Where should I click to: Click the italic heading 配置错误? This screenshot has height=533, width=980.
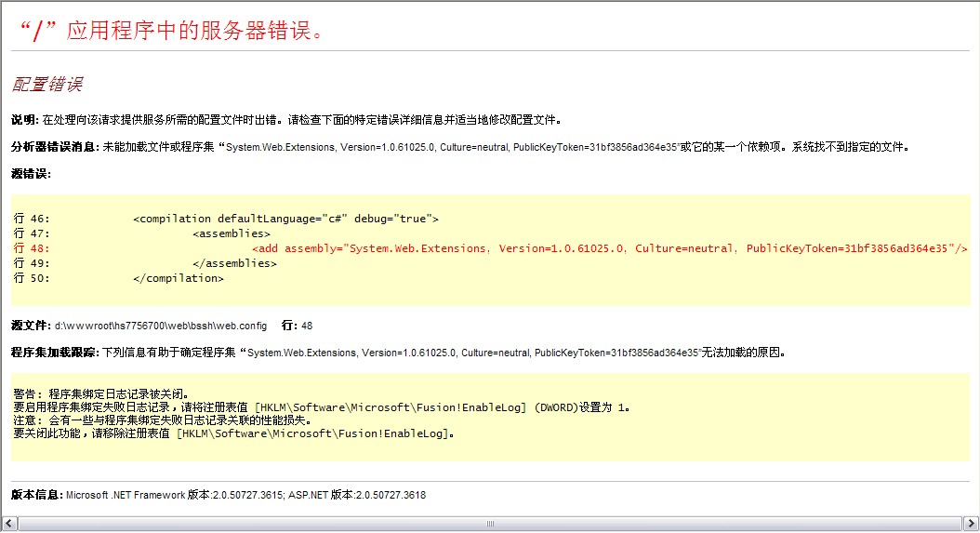point(47,85)
